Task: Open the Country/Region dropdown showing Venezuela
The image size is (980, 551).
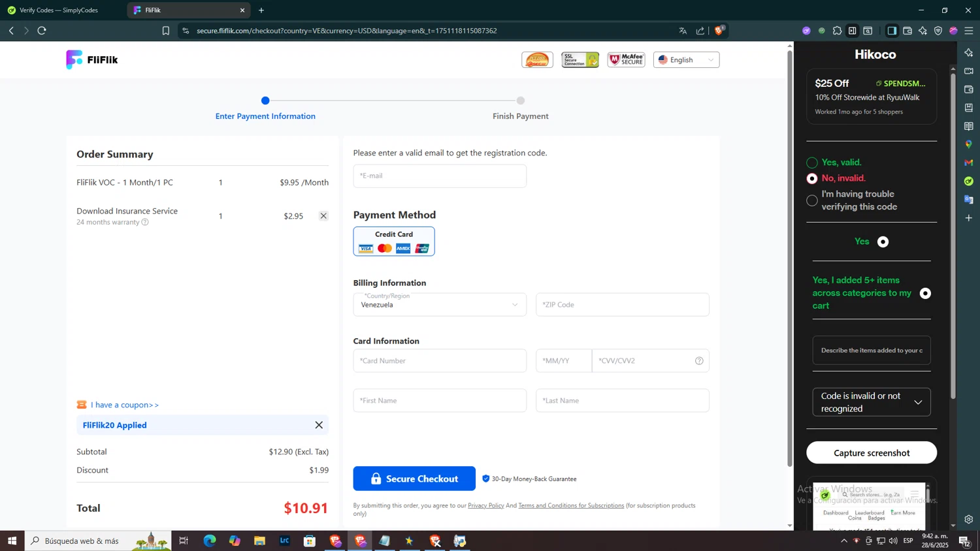Action: coord(440,305)
